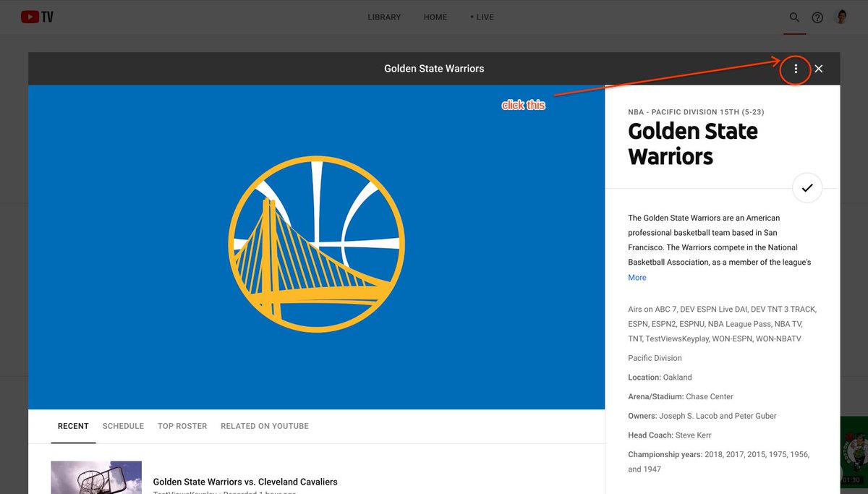Click the Arena/Stadium: Chase Center line
Screen dimensions: 868x494
pos(681,396)
